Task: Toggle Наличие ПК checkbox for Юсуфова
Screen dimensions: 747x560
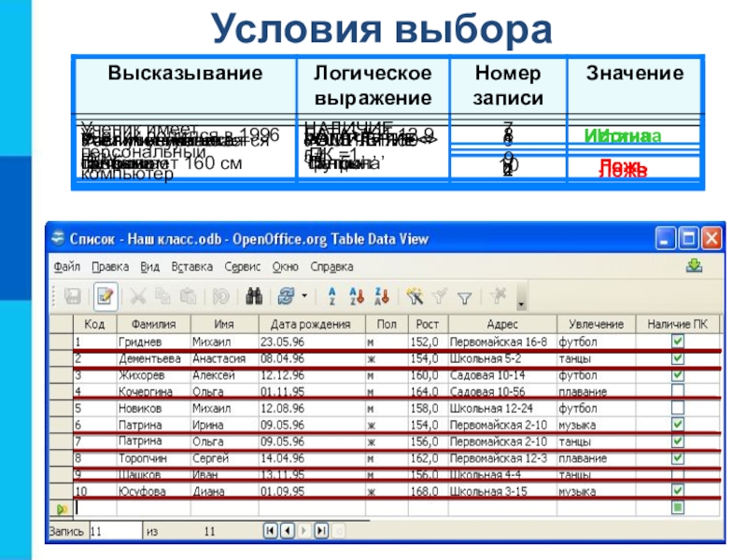Action: point(678,490)
